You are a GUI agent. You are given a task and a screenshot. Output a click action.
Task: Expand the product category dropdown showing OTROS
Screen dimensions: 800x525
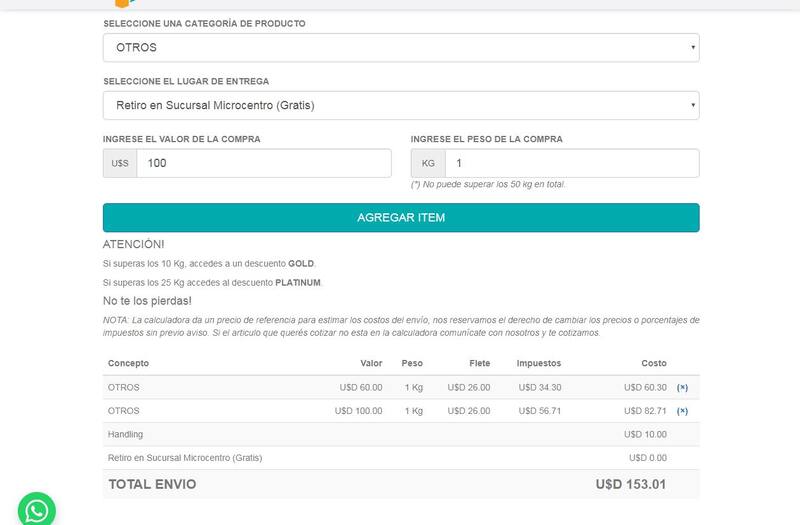tap(400, 48)
